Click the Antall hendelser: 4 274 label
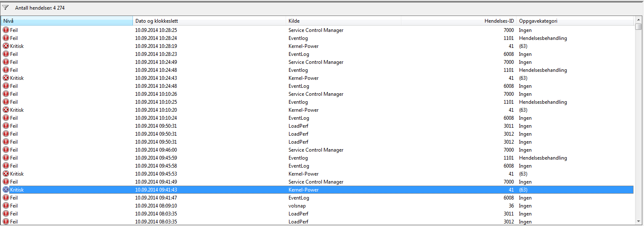 (x=40, y=8)
